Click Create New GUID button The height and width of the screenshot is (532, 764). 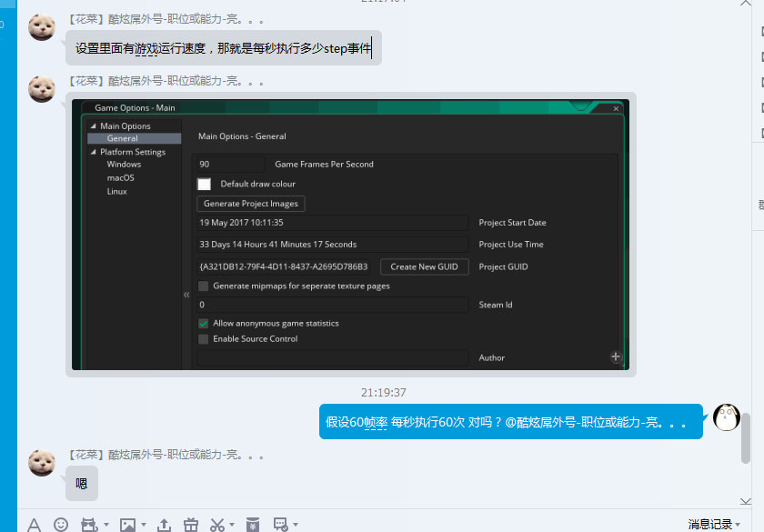point(424,267)
